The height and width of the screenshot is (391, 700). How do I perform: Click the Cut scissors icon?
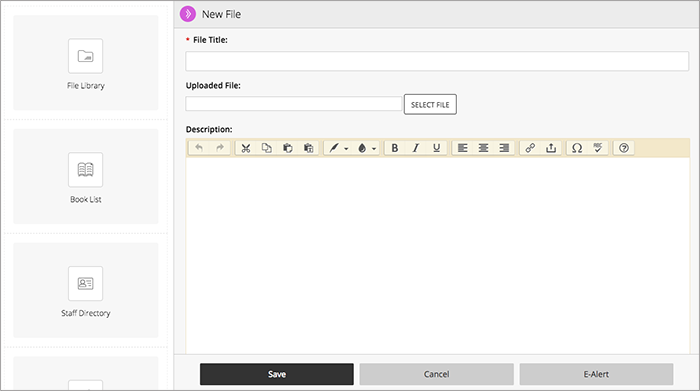246,148
